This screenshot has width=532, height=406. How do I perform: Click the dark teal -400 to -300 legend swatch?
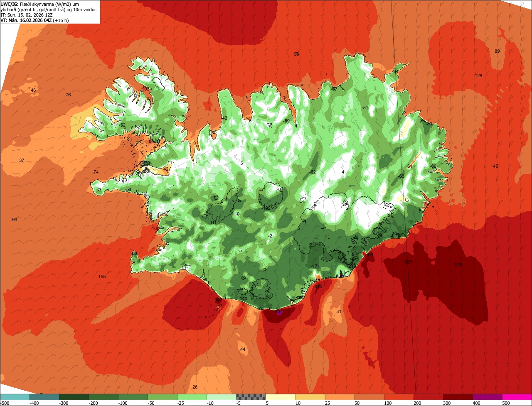(x=44, y=397)
